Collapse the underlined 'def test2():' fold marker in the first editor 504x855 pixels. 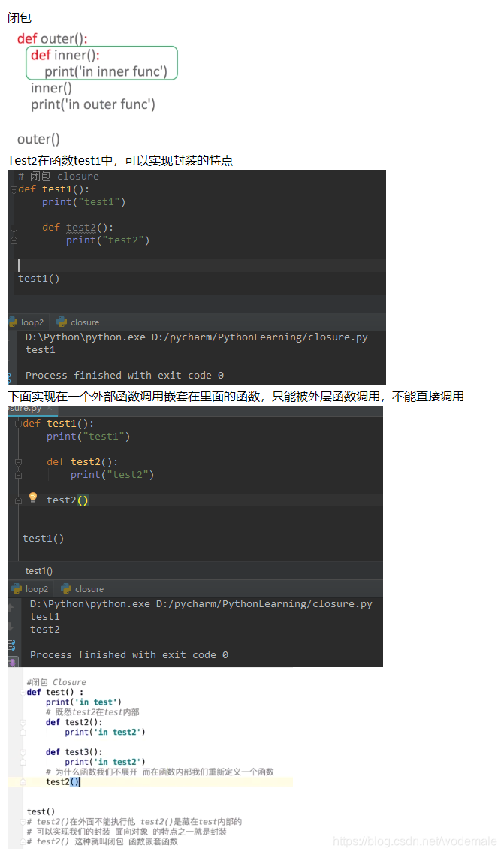pos(14,228)
